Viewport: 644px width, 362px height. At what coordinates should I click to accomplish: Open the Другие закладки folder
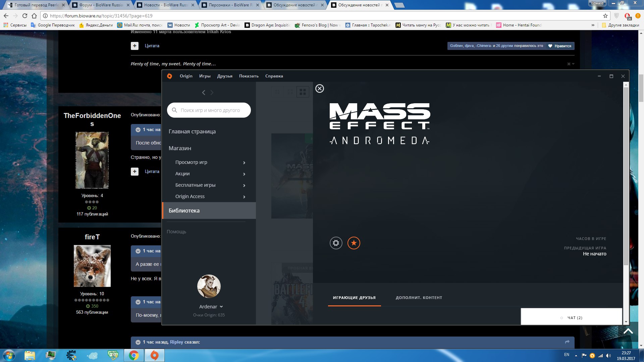pyautogui.click(x=621, y=25)
